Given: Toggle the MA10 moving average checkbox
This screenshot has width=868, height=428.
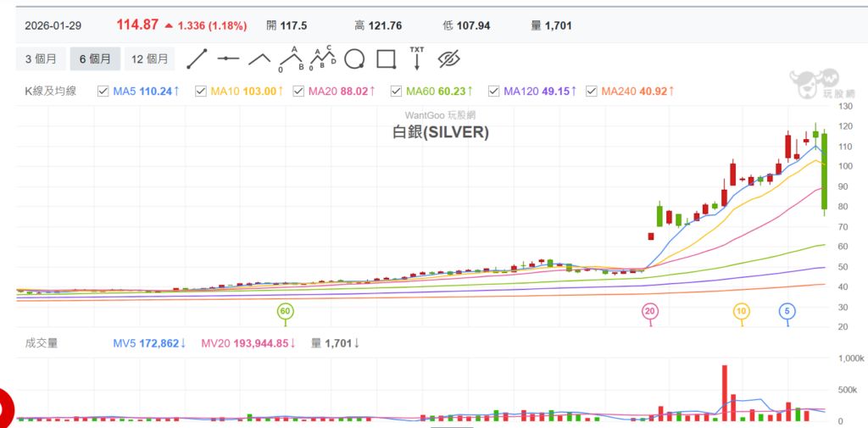Looking at the screenshot, I should 201,91.
